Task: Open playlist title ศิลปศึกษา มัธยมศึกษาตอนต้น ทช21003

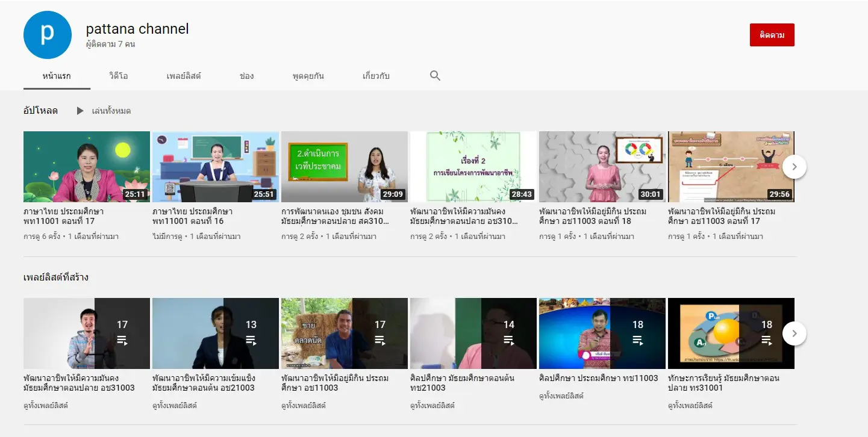Action: tap(462, 383)
